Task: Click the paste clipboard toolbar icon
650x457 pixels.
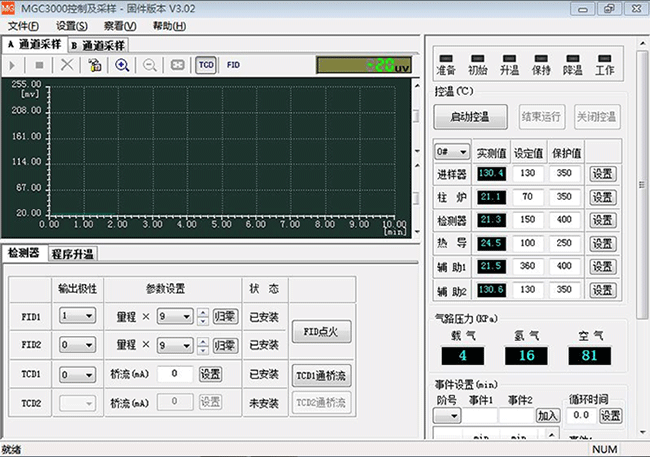Action: tap(94, 65)
